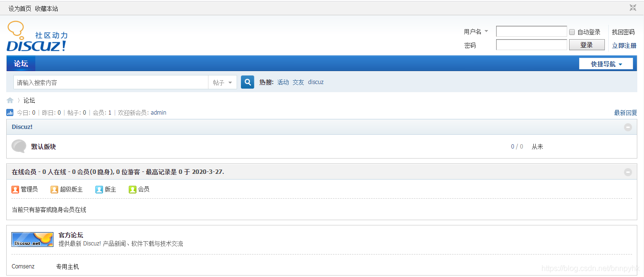Click the 专用主机 link
The width and height of the screenshot is (644, 277).
pyautogui.click(x=67, y=266)
